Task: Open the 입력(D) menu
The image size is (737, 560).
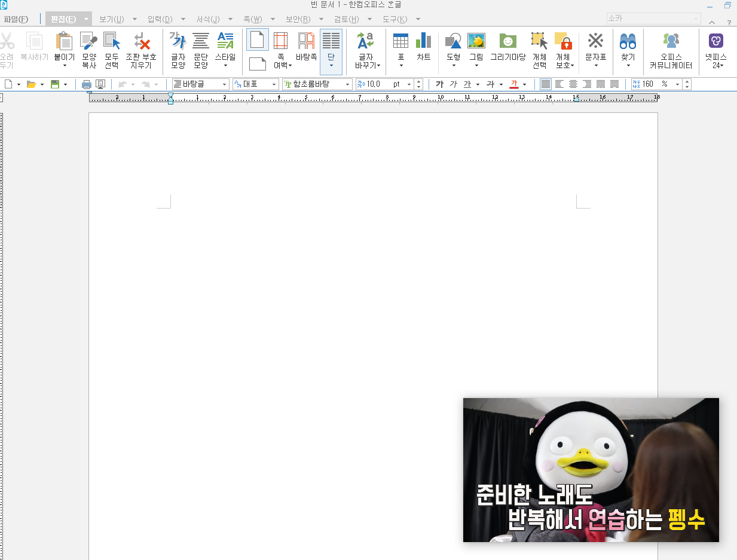Action: 160,19
